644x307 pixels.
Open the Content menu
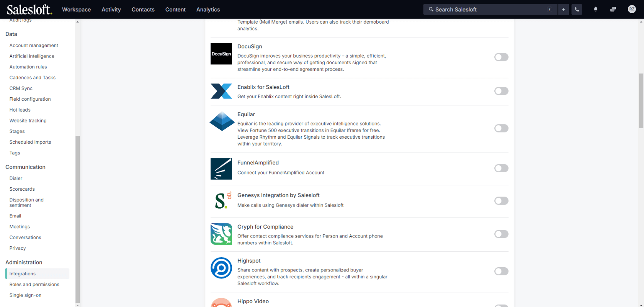[175, 9]
